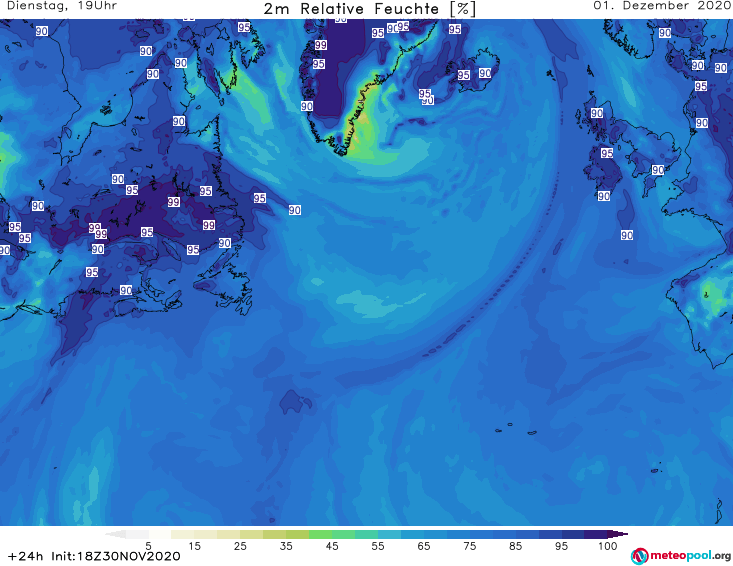Click the '90' ocean label east of Labrador
Viewport: 733px width, 566px height.
tap(295, 210)
